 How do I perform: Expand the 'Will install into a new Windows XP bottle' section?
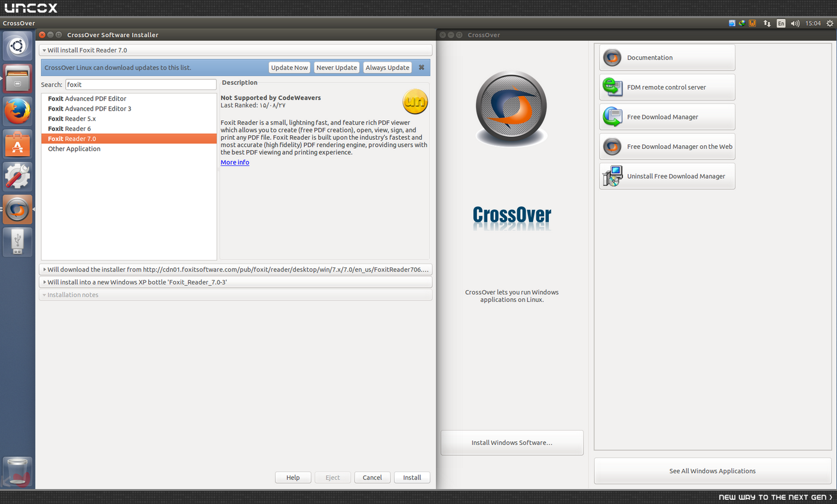(236, 282)
